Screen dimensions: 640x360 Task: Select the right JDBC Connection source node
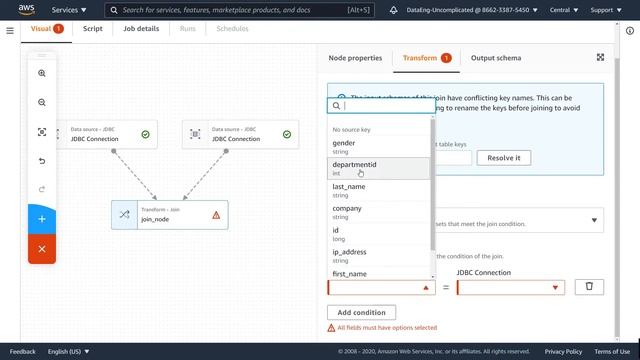[x=240, y=134]
